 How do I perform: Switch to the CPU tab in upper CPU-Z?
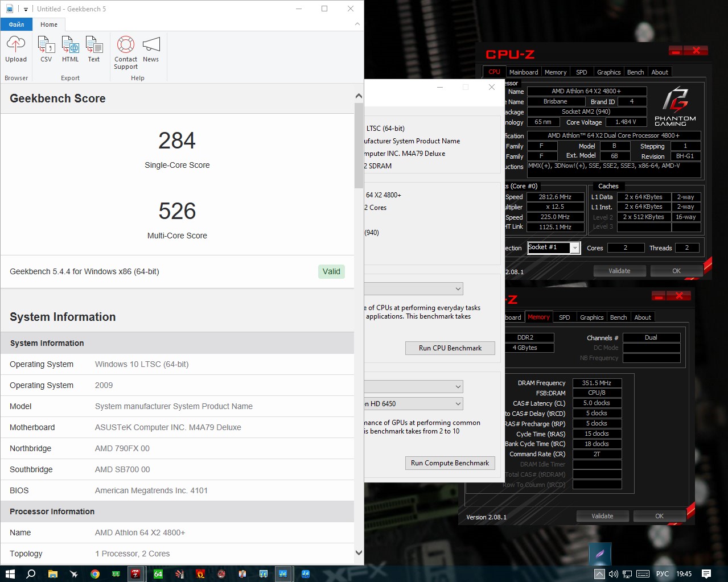tap(494, 72)
